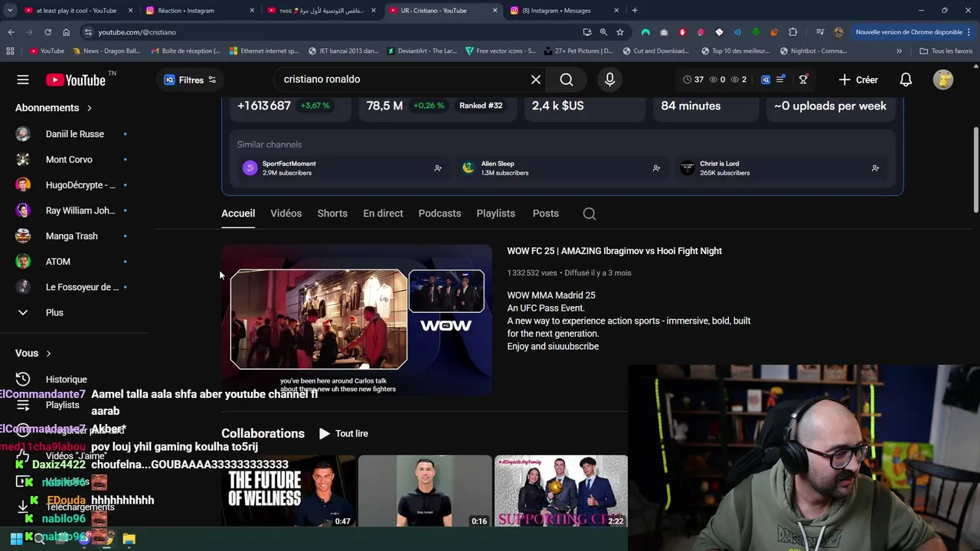Run search with the magnifier button

click(567, 80)
